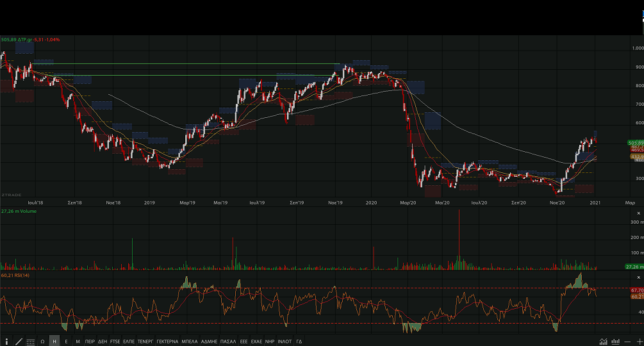Click the info icon in bottom-left corner
Screen dimensions: 644x346
tap(7, 342)
